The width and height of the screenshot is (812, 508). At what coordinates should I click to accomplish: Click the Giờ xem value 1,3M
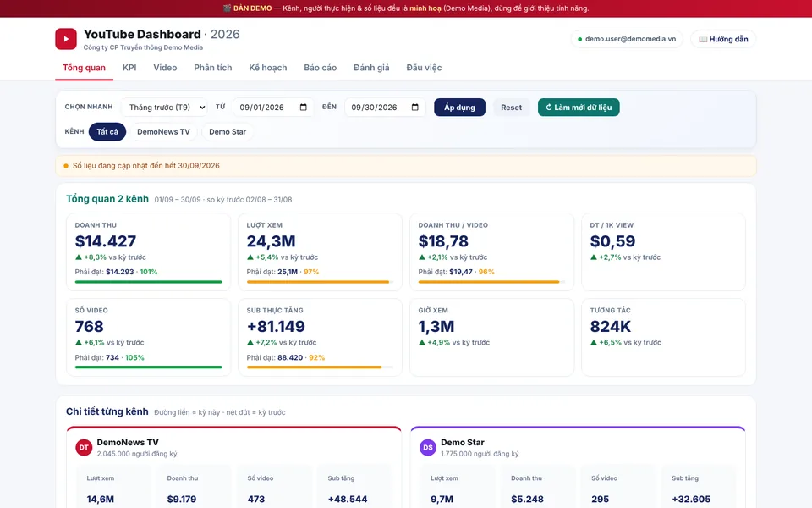[436, 327]
